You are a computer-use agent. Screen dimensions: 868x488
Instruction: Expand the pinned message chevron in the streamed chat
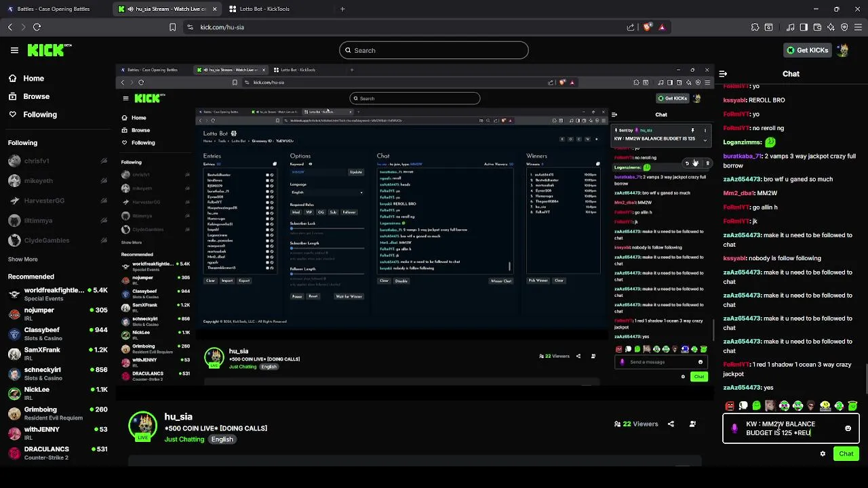pyautogui.click(x=705, y=140)
